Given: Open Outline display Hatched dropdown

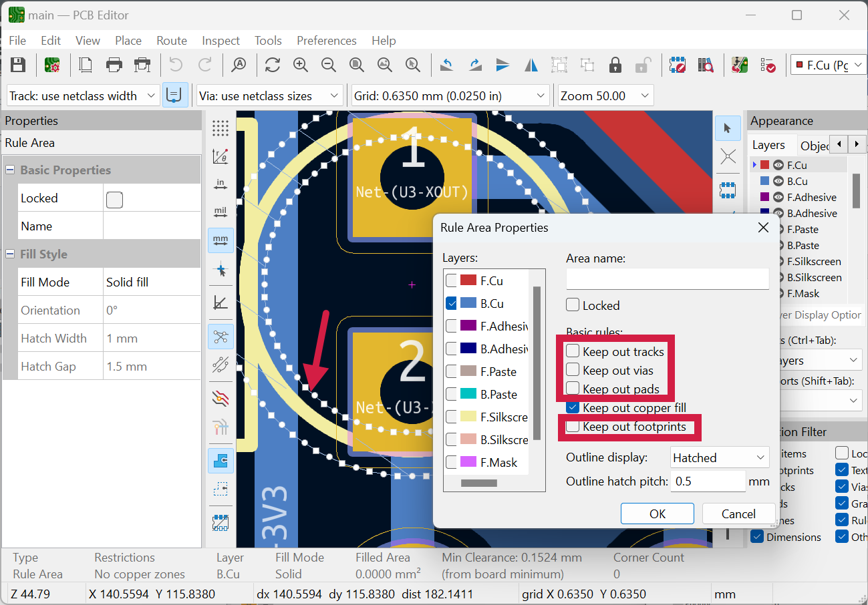Looking at the screenshot, I should pos(720,457).
